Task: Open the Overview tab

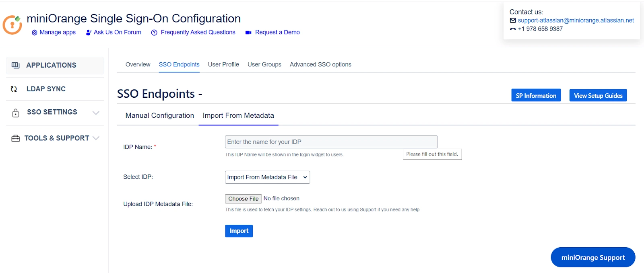Action: [138, 64]
